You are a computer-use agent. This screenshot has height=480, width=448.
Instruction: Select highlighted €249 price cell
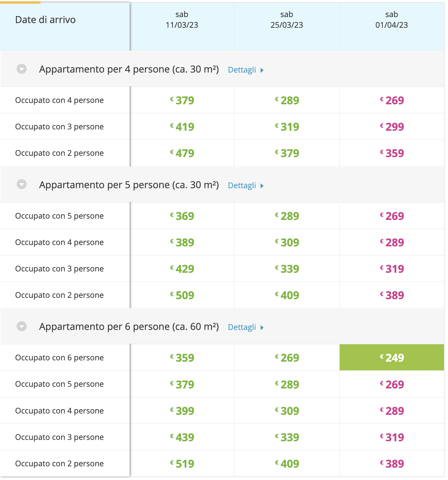click(x=392, y=357)
